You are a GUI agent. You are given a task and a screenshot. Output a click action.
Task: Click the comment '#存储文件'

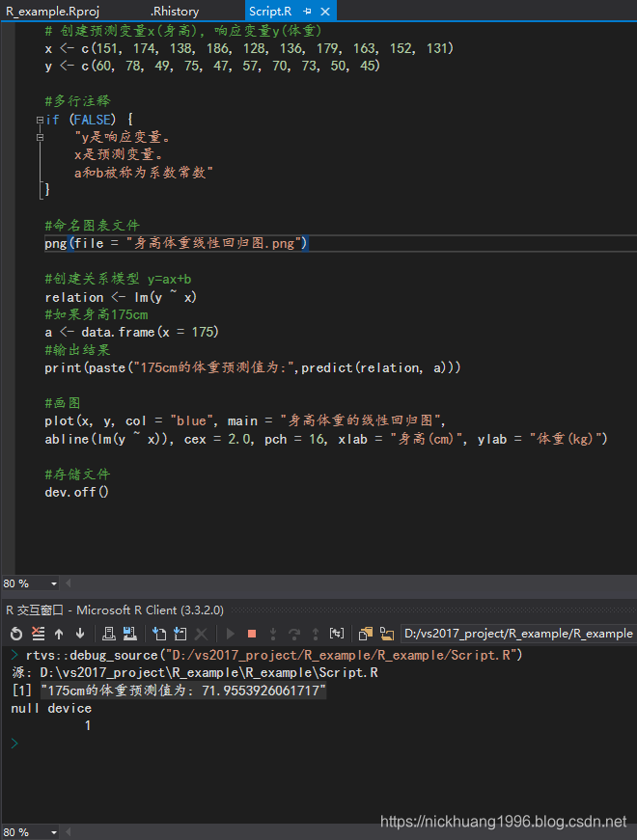tap(78, 474)
